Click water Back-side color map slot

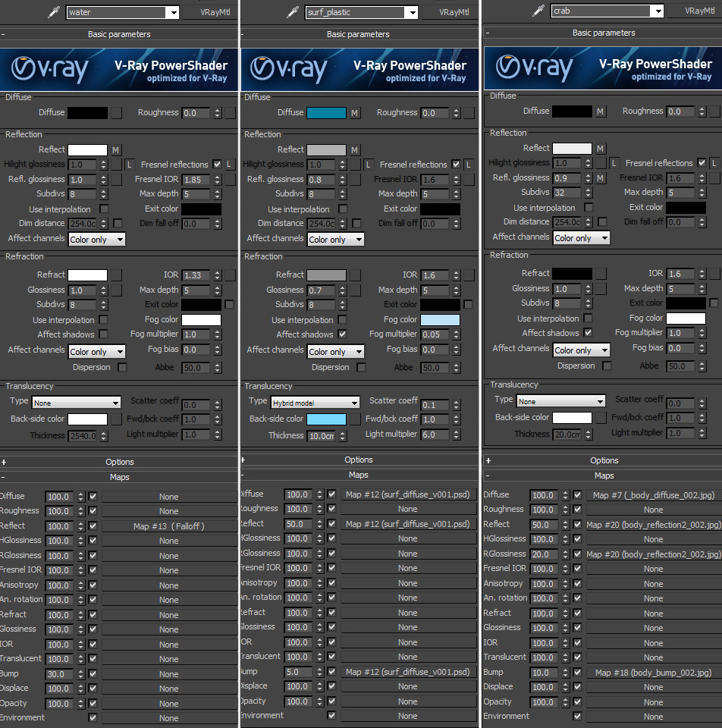coord(117,419)
